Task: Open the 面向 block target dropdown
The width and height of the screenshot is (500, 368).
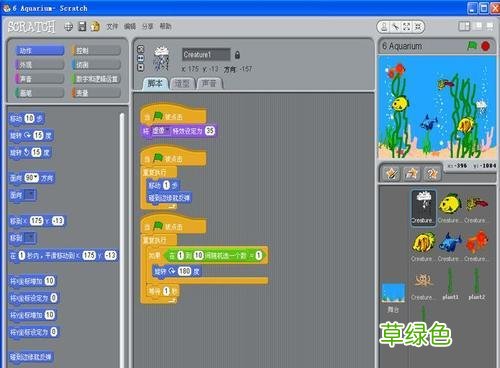Action: coord(30,195)
